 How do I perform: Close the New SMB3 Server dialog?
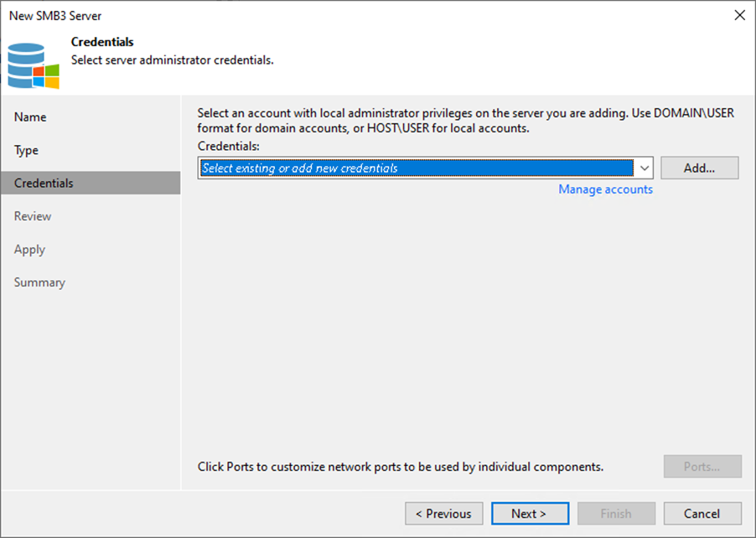tap(739, 15)
